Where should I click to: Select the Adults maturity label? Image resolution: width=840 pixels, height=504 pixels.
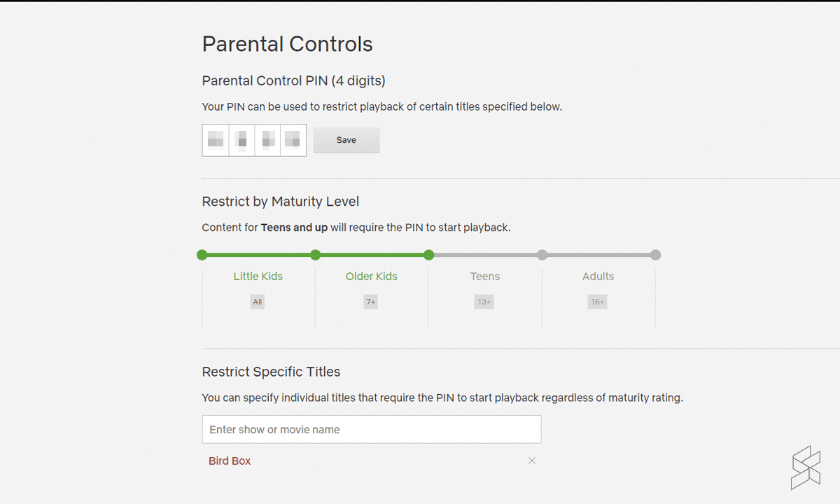598,276
